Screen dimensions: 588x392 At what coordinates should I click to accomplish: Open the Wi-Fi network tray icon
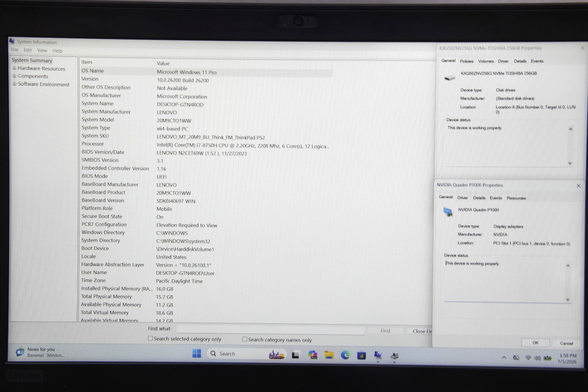point(528,357)
